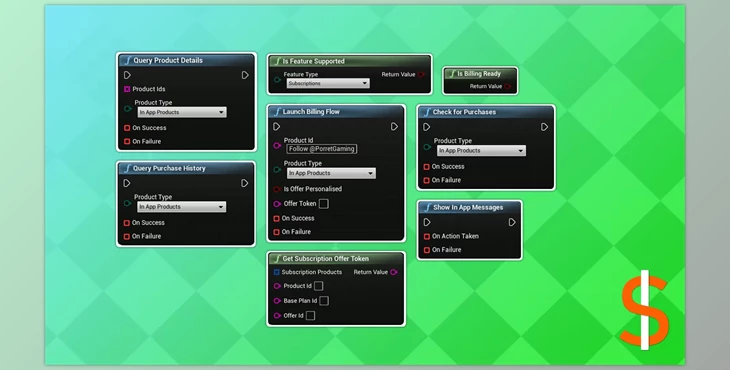The image size is (730, 370).
Task: Click the Base Plan Id pin
Action: coord(277,301)
